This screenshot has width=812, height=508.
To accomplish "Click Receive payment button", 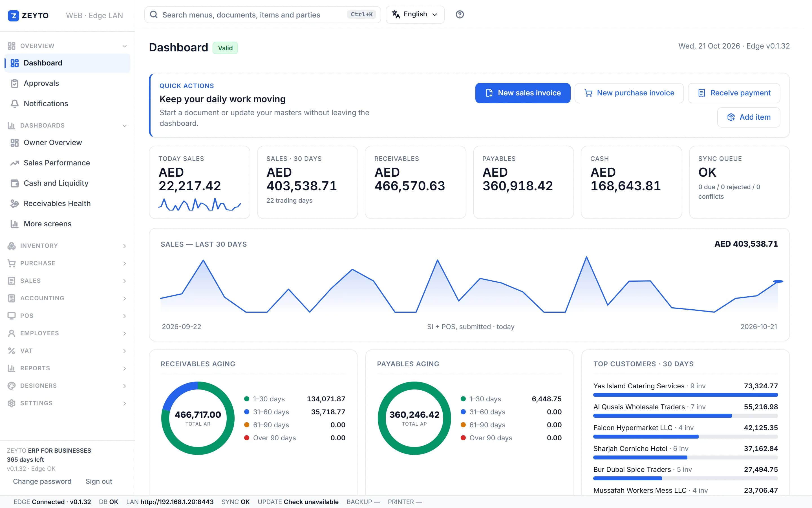I will coord(734,93).
